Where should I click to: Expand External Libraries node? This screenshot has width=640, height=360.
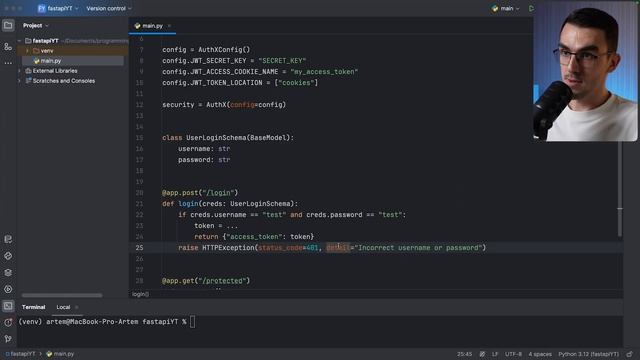coord(19,71)
